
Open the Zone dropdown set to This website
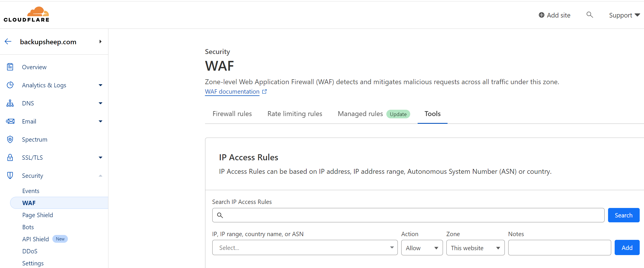tap(475, 248)
